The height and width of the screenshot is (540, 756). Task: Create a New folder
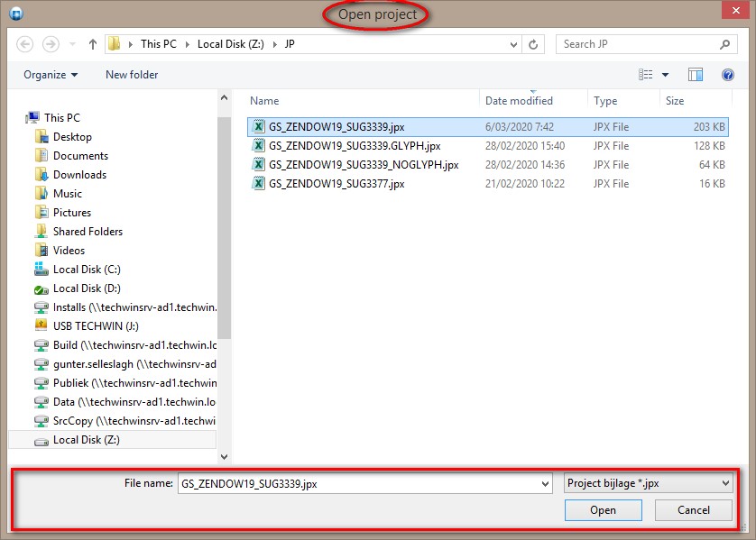click(132, 75)
